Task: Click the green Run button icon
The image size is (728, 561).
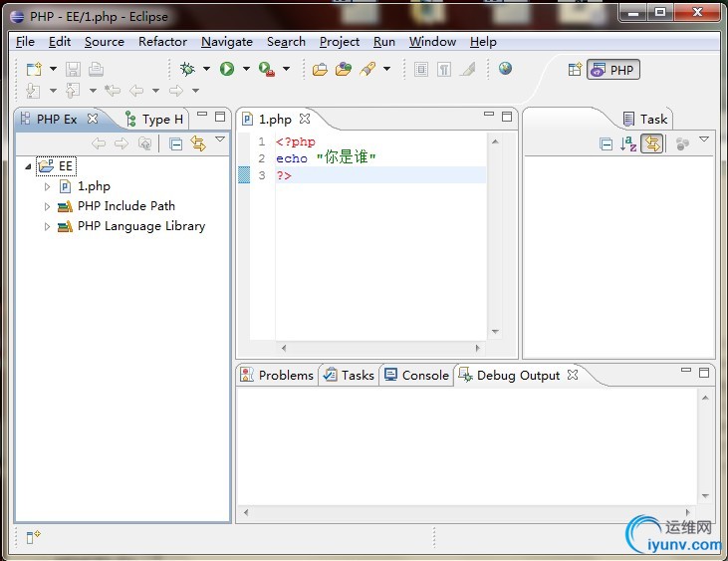Action: (227, 69)
